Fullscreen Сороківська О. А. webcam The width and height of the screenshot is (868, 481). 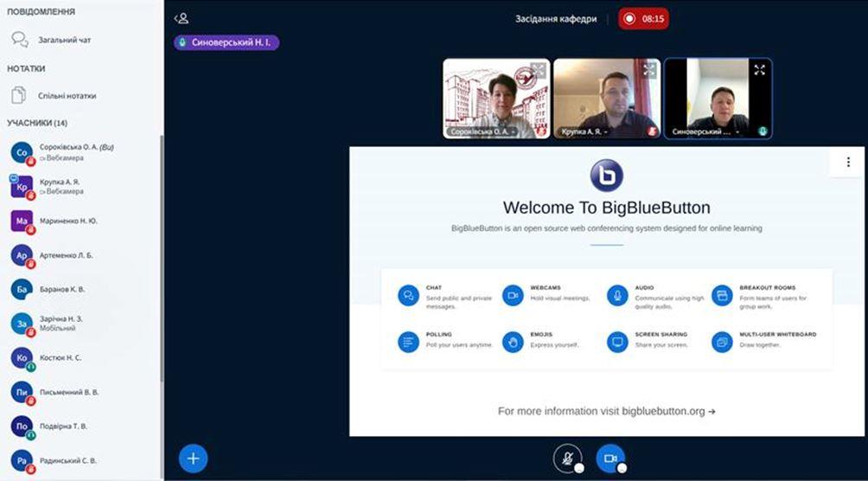pos(538,70)
